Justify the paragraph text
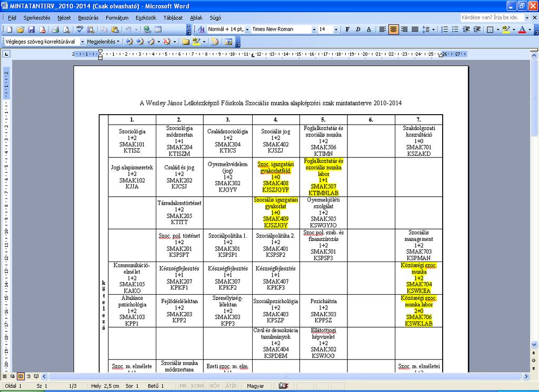Screen dimensions: 539x392 coord(415,29)
